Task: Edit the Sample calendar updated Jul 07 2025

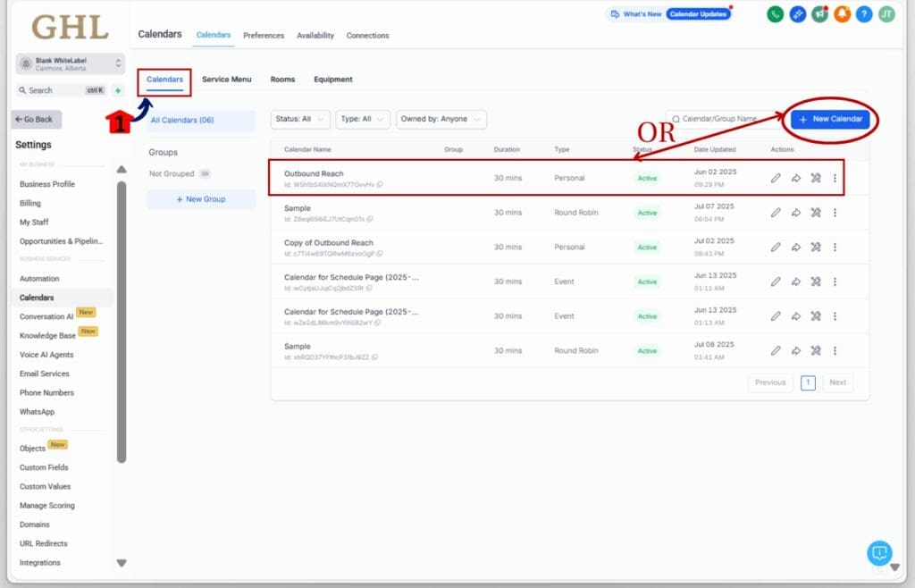Action: pos(776,213)
